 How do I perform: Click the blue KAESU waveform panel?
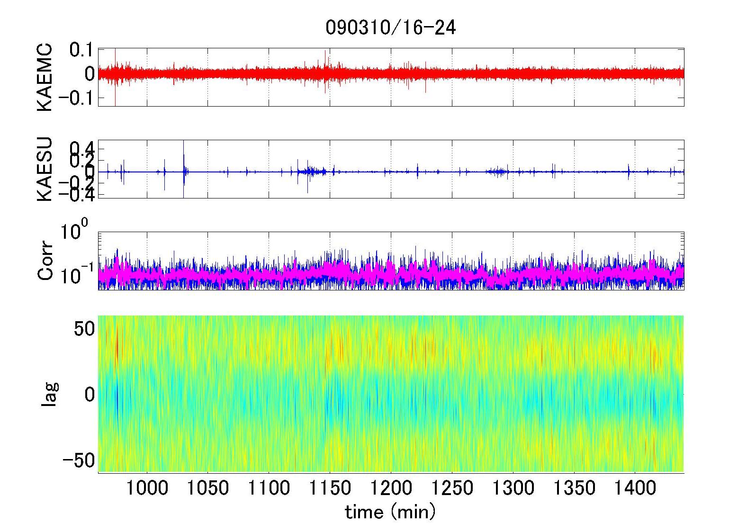[391, 169]
